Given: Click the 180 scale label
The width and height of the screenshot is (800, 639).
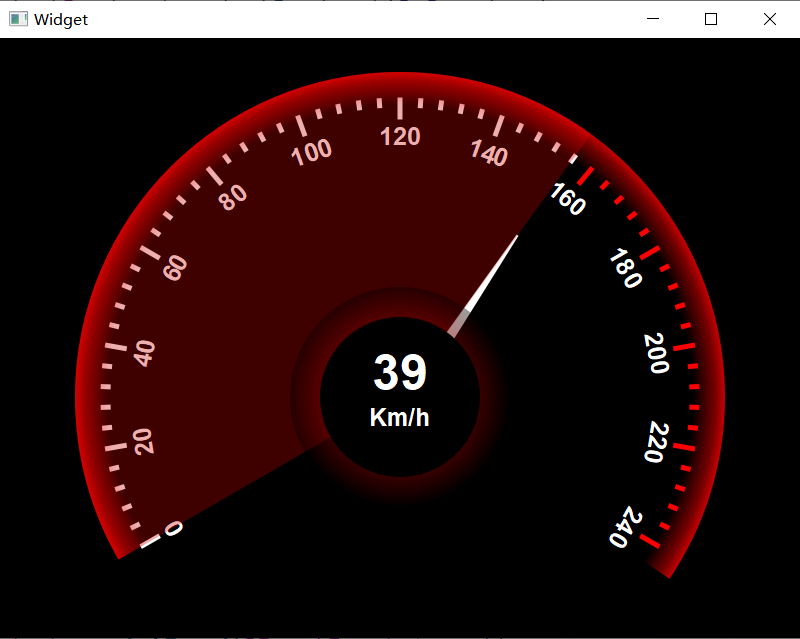Looking at the screenshot, I should click(626, 268).
